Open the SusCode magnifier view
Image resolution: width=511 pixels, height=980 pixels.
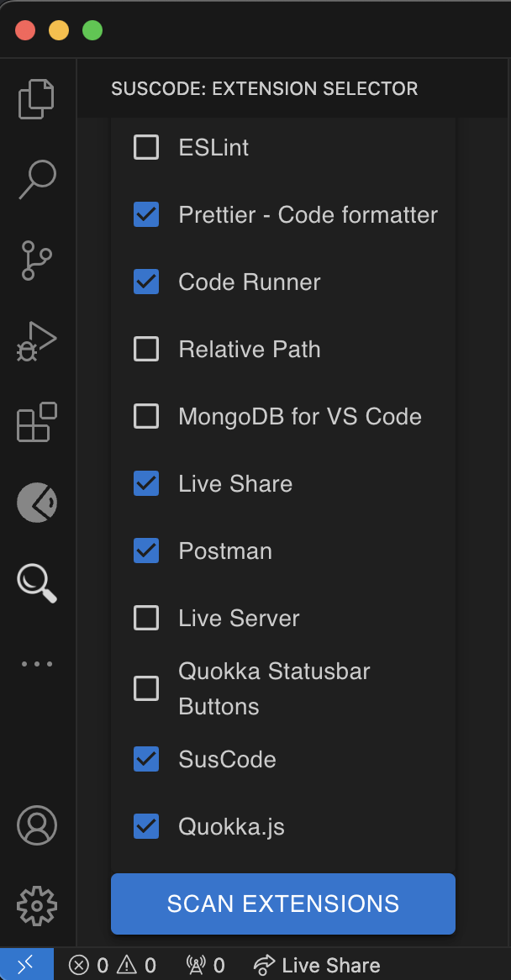pyautogui.click(x=37, y=583)
